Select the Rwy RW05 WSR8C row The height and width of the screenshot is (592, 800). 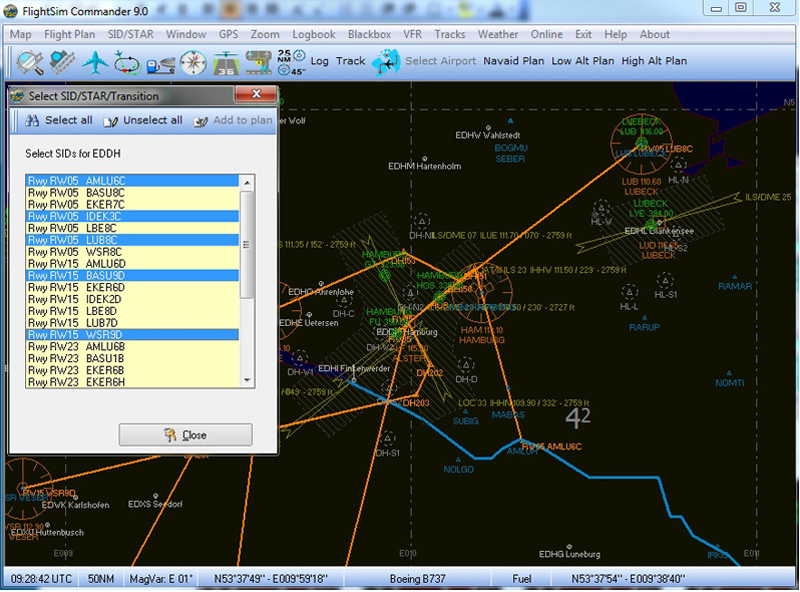tap(132, 252)
